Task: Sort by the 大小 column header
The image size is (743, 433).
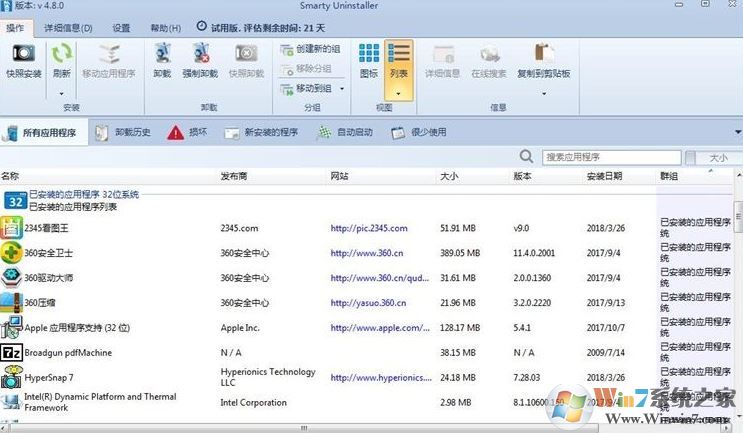Action: point(449,176)
